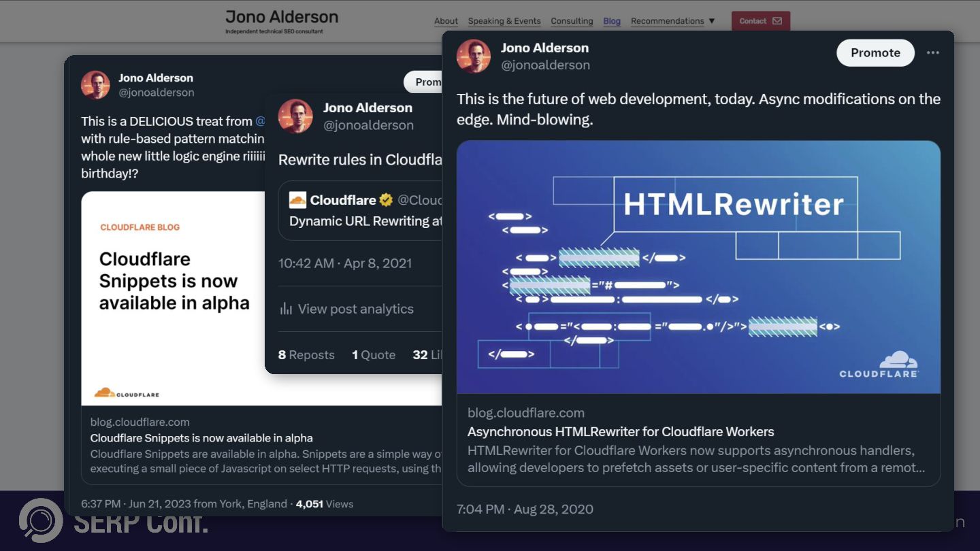Open the About menu item
Viewport: 980px width, 551px height.
[x=446, y=21]
